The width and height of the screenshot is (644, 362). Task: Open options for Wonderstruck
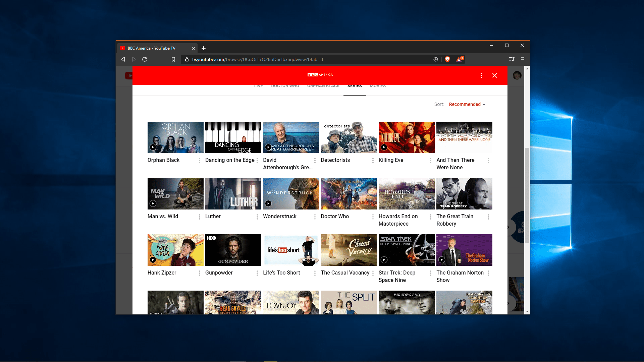[x=315, y=217]
